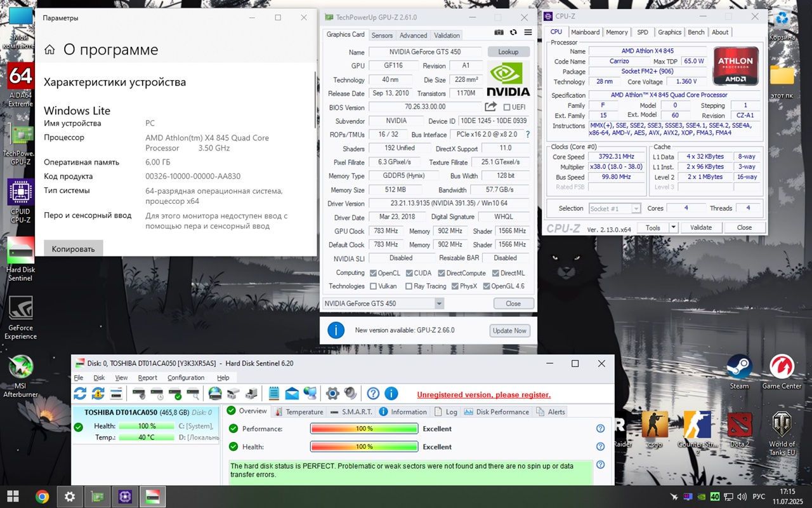Viewport: 812px width, 508px height.
Task: Click the Lookup button in GPU-Z
Action: pos(508,52)
